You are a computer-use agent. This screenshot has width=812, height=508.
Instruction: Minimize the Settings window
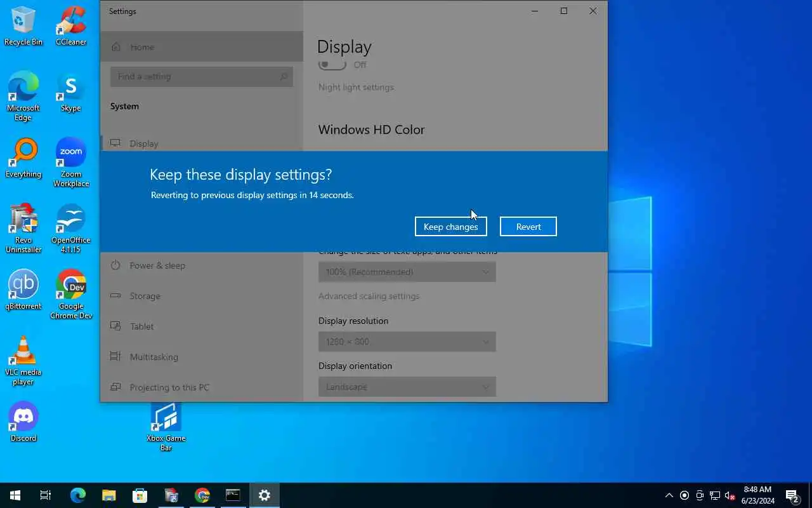pos(535,11)
